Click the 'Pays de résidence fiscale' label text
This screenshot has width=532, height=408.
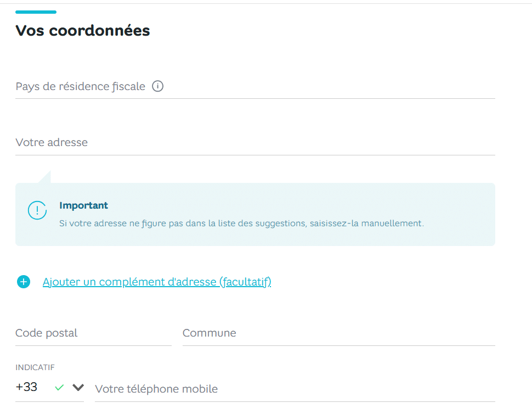pos(80,87)
